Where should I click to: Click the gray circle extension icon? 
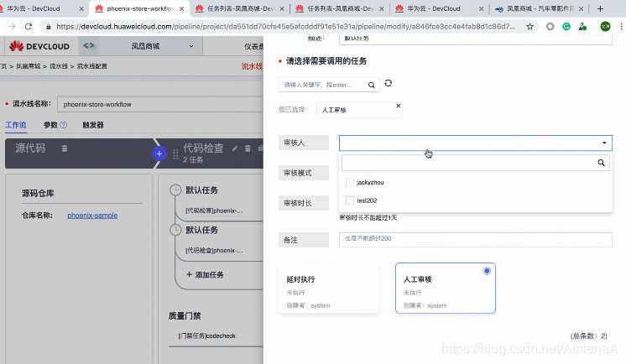point(550,27)
